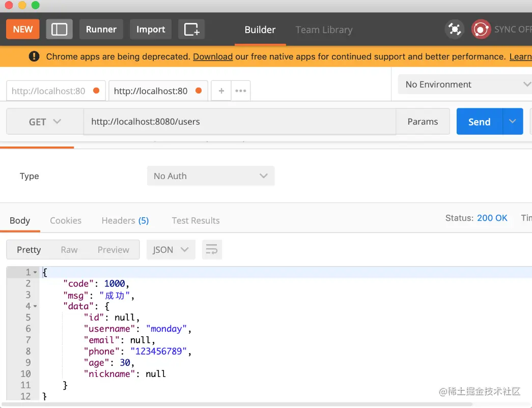The width and height of the screenshot is (532, 408).
Task: Click "123456789" phone value
Action: pos(158,352)
